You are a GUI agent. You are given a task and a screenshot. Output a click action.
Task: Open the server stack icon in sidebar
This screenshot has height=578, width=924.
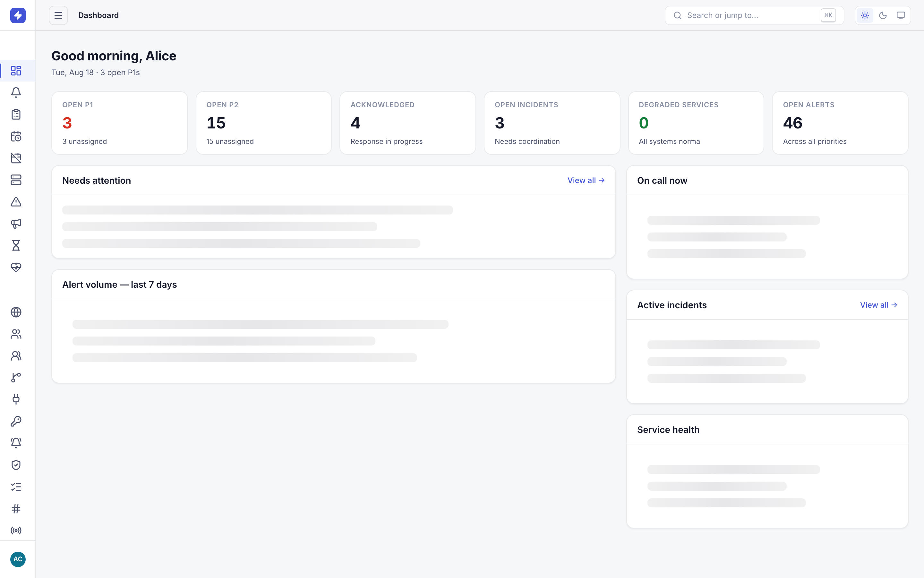tap(16, 180)
